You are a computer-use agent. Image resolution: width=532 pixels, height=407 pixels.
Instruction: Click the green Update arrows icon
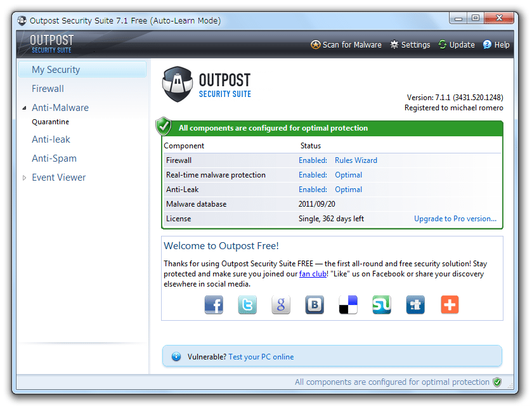click(x=442, y=44)
